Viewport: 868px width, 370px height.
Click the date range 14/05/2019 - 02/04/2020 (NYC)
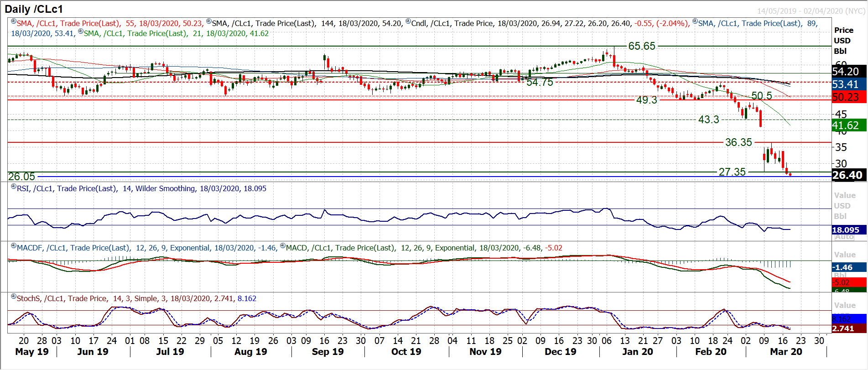pos(811,11)
